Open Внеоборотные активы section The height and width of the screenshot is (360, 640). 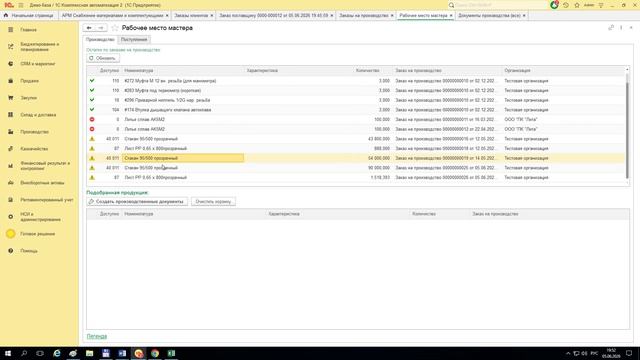tap(42, 183)
